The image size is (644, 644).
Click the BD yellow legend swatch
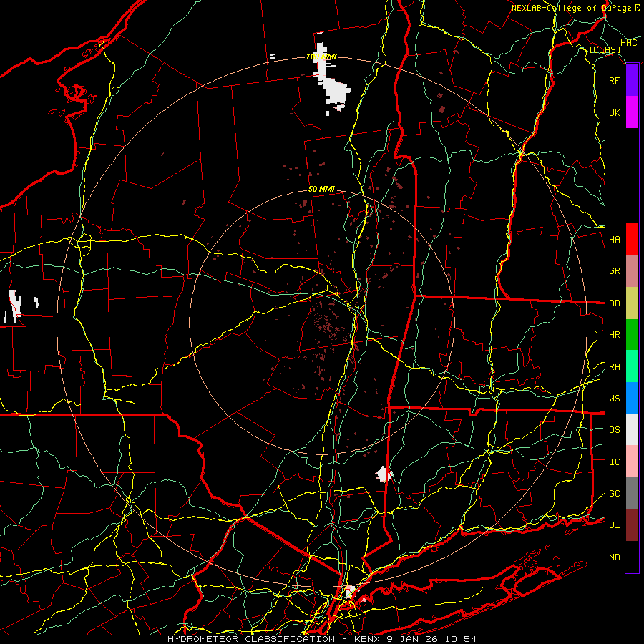point(632,303)
